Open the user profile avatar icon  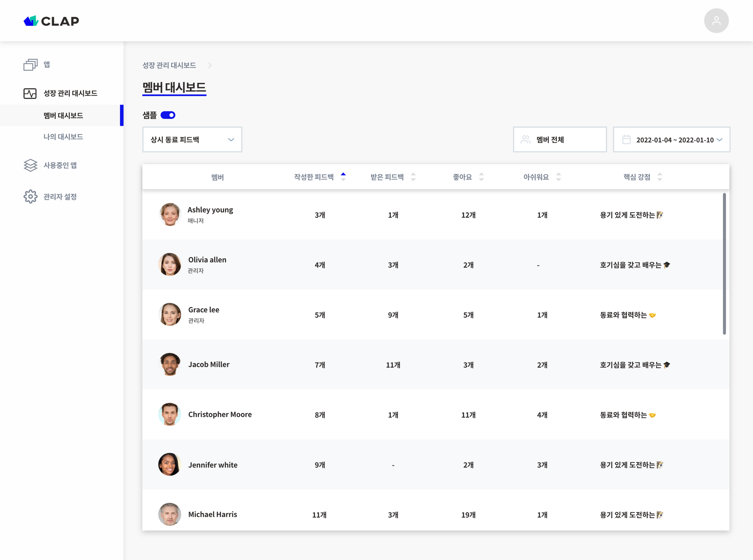716,21
